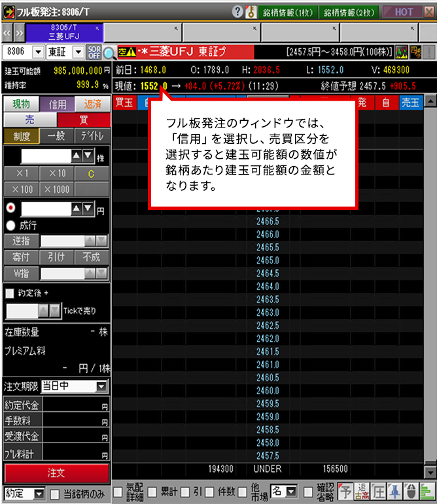This screenshot has width=437, height=504.
Task: Click the 空 warning icon before 三菱UFJ
Action: 127,52
